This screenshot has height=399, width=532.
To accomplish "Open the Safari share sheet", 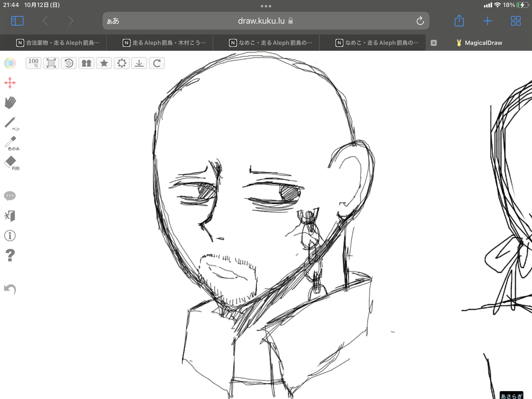I will tap(459, 20).
